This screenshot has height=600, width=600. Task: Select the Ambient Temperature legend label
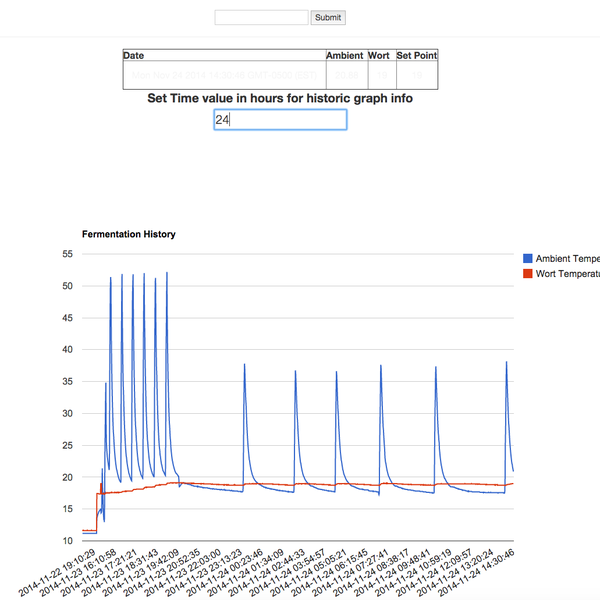point(567,259)
